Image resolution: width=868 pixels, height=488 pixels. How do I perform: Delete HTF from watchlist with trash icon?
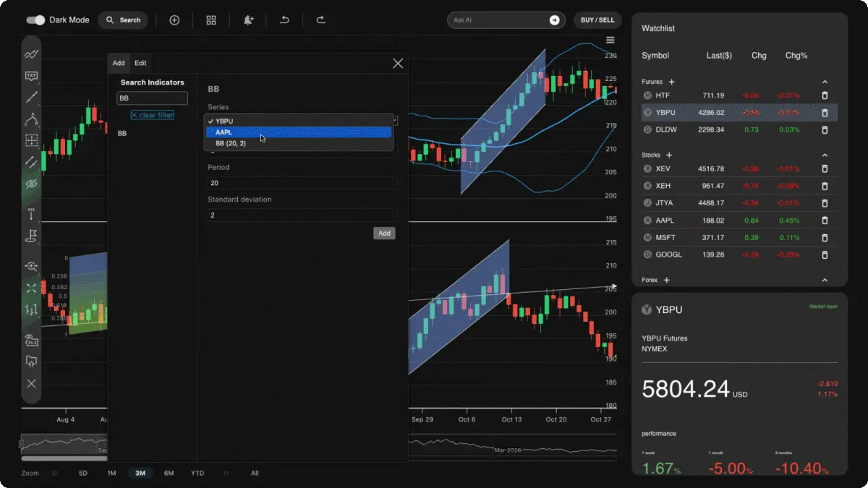825,95
